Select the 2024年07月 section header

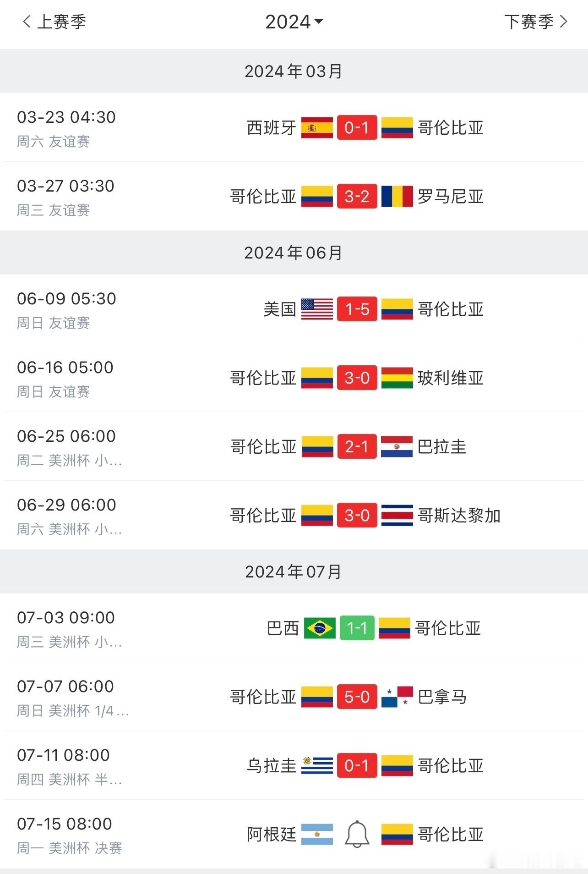[294, 572]
